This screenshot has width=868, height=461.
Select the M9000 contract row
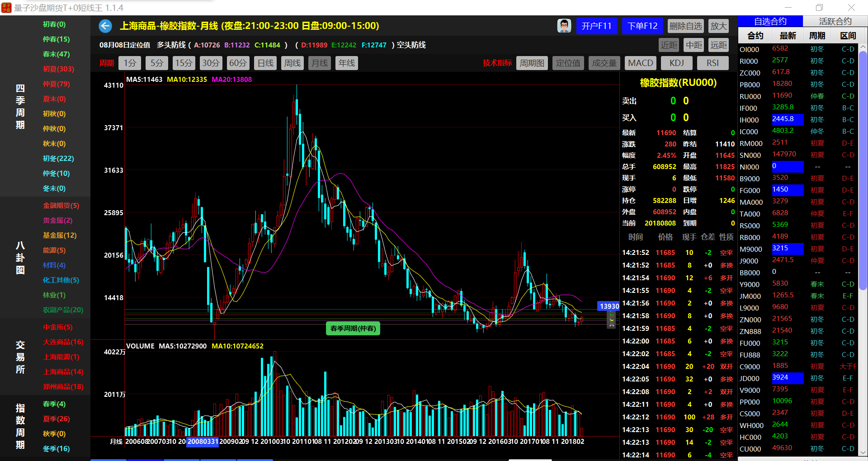pos(798,249)
